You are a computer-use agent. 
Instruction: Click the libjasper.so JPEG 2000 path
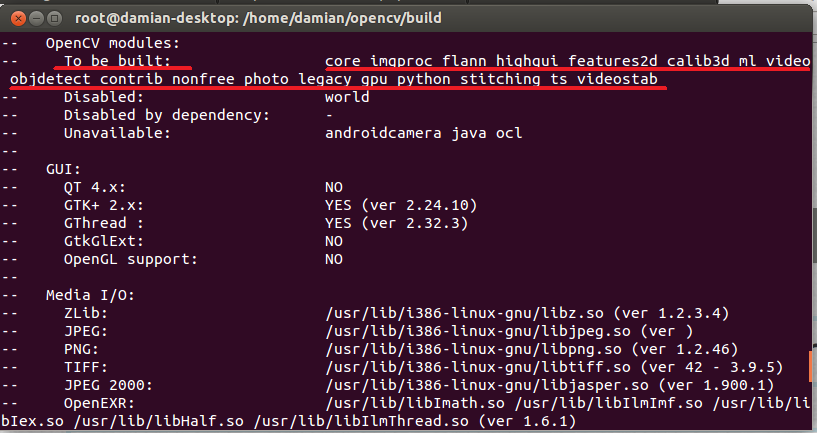pyautogui.click(x=487, y=385)
